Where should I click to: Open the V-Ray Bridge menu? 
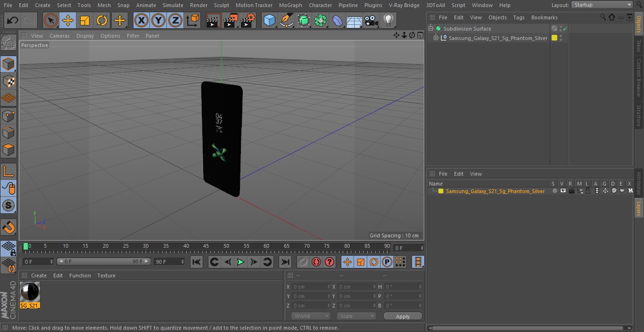(x=404, y=5)
